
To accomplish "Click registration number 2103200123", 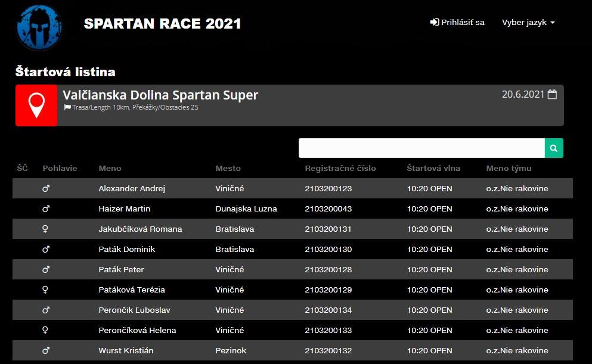I will tap(328, 189).
